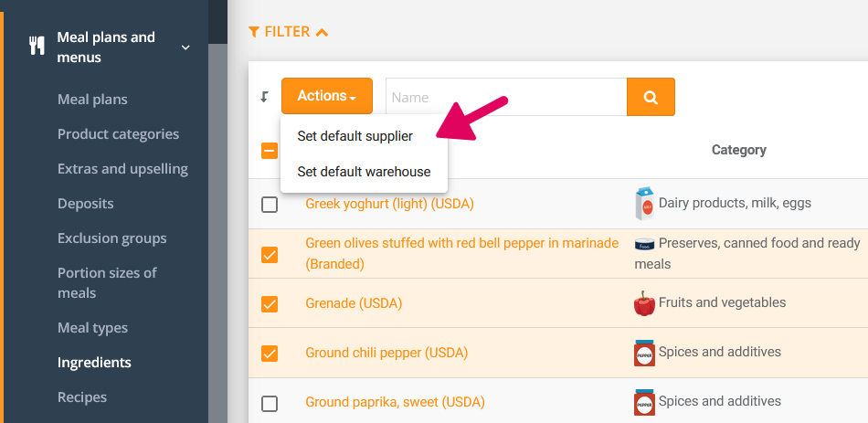Viewport: 868px width, 423px height.
Task: Click the funnel filter icon
Action: click(x=254, y=32)
